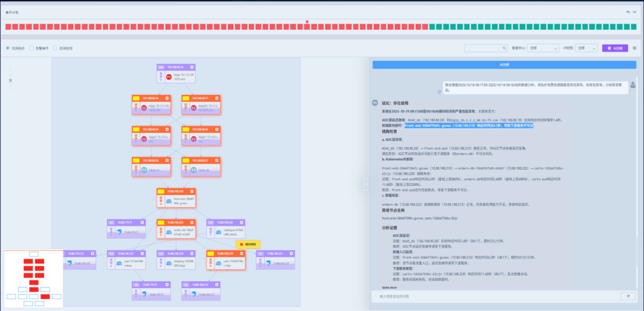Click the edit icon beside the user question
The width and height of the screenshot is (644, 311).
439,92
